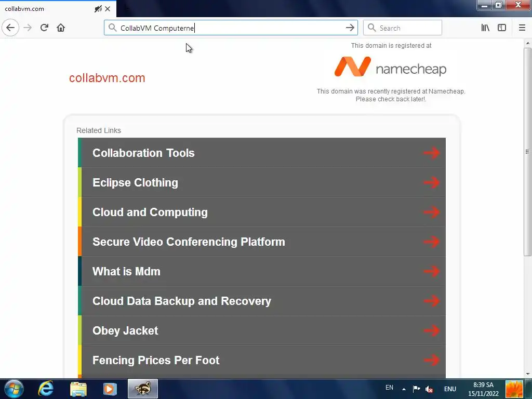Toggle the sidebar view icon

(x=502, y=28)
